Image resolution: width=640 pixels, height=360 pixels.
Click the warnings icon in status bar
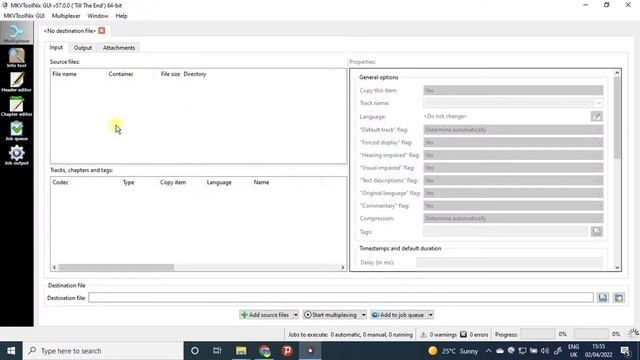(423, 334)
